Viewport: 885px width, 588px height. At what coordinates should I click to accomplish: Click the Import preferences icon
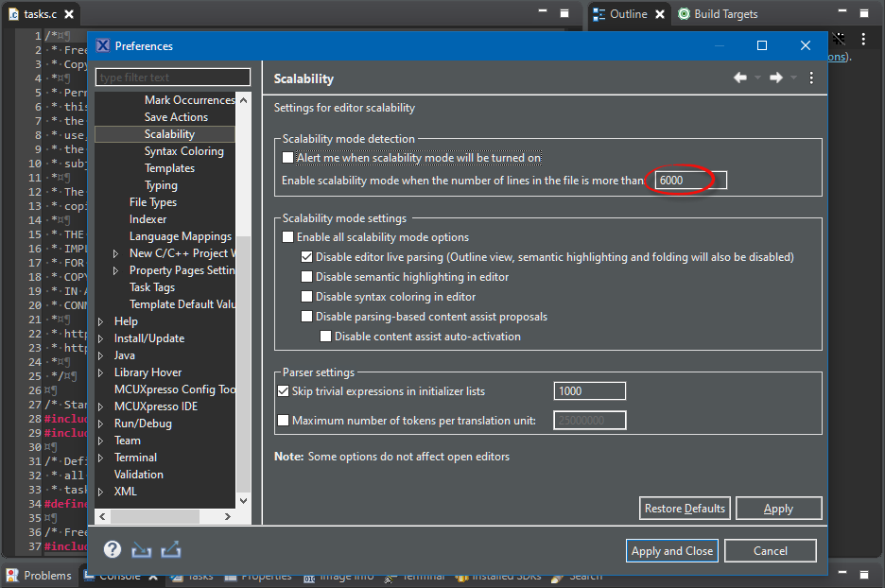142,549
